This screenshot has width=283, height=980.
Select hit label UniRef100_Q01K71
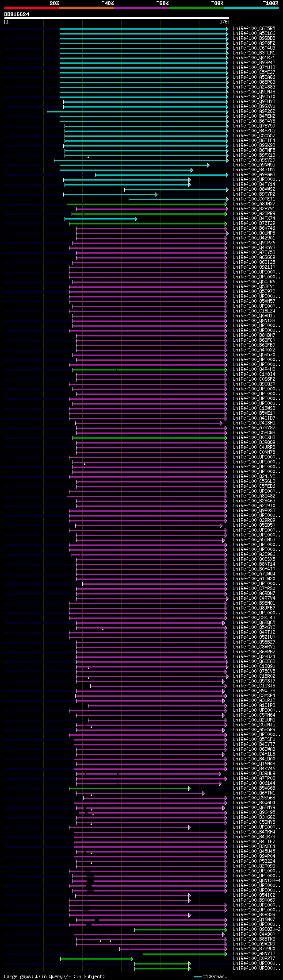(254, 58)
